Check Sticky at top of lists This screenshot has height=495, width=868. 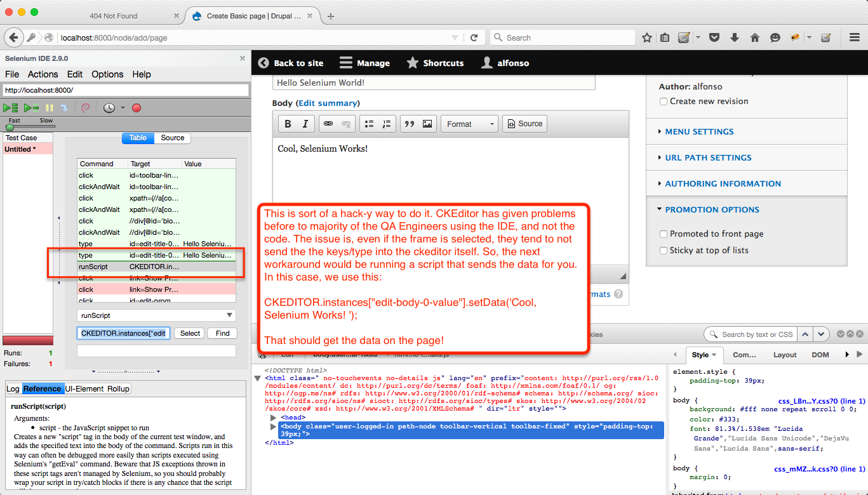click(664, 251)
